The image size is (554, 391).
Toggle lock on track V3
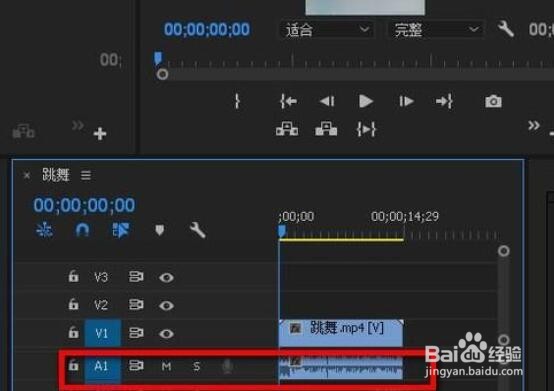tap(73, 276)
